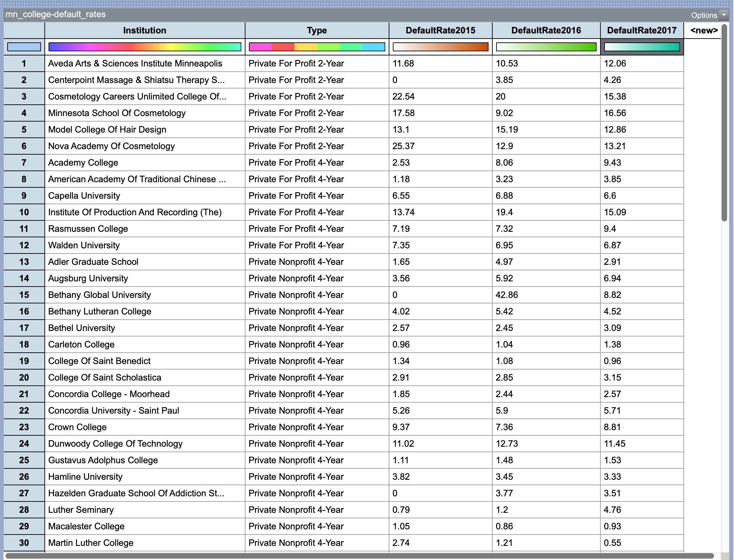This screenshot has height=560, width=734.
Task: Open the DefaultRate2017 teal gradient swatch
Action: click(x=641, y=46)
